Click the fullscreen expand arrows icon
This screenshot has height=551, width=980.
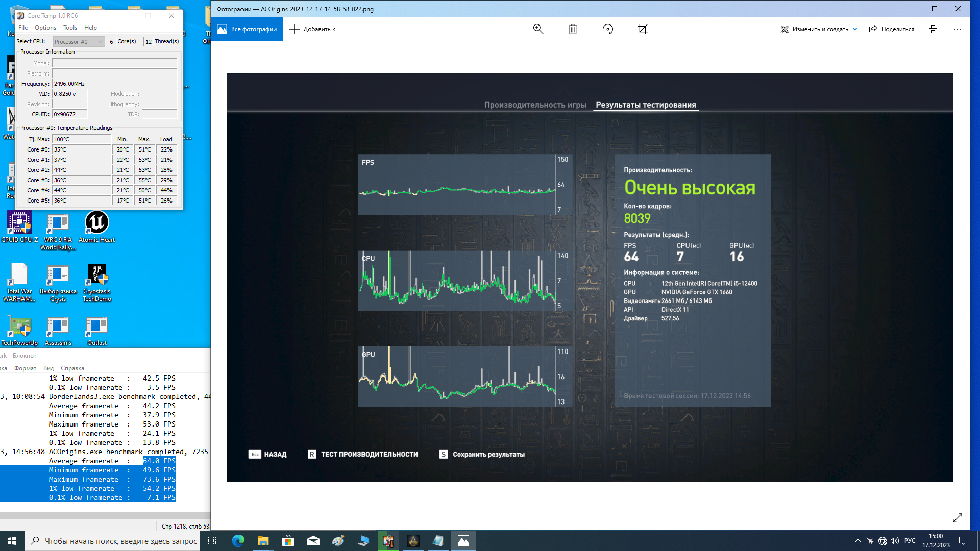(957, 518)
